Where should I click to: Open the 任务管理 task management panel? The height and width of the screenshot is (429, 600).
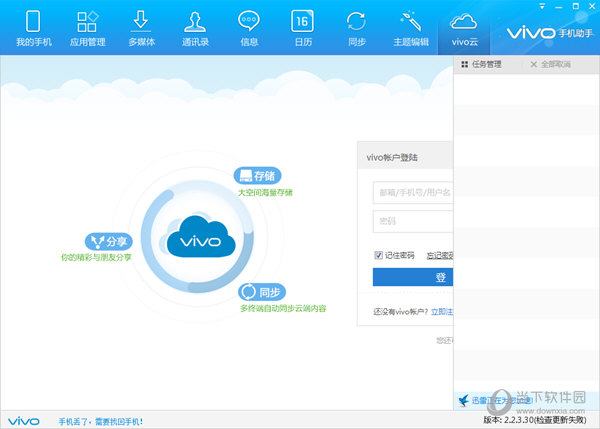(481, 64)
